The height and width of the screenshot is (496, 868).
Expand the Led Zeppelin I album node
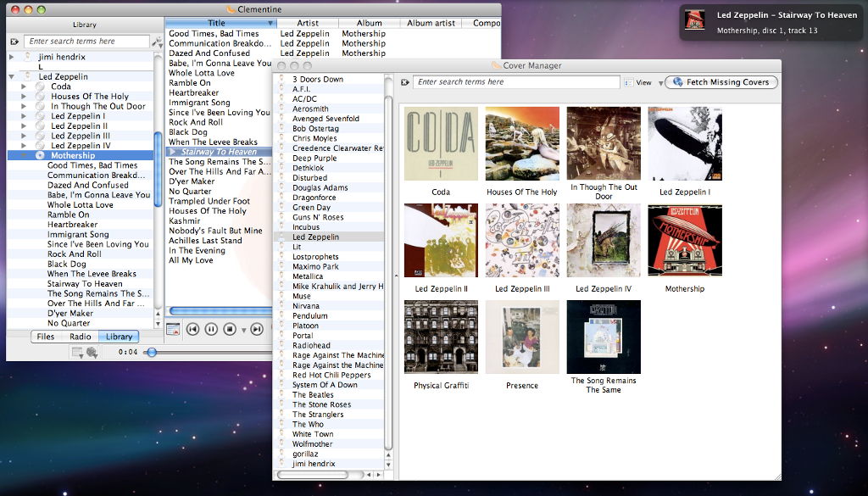pyautogui.click(x=23, y=116)
